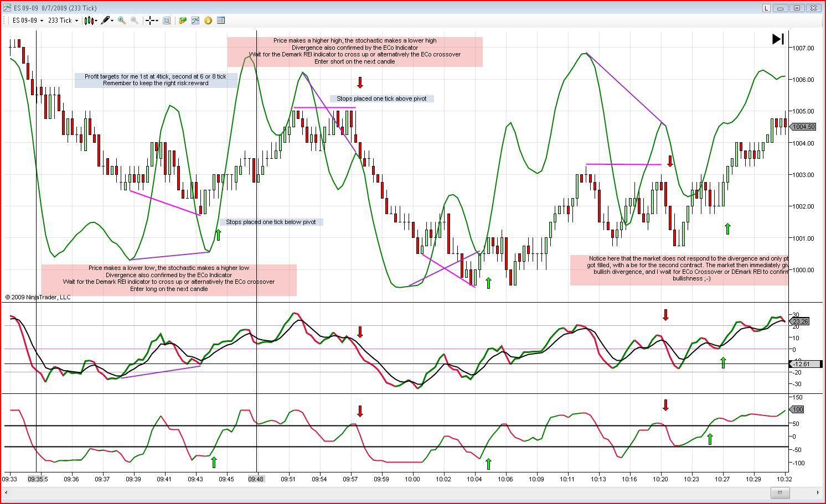Select the 'Stops placed one tick below pivot' note
Image resolution: width=826 pixels, height=504 pixels.
click(271, 222)
